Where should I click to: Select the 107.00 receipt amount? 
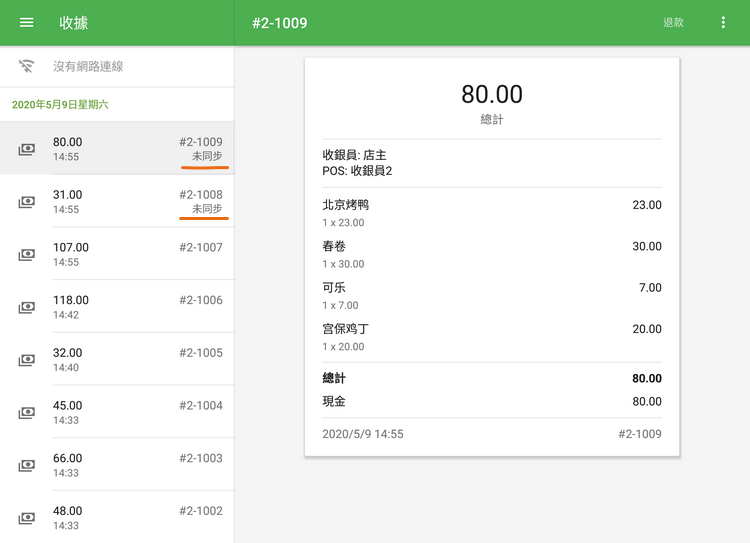(71, 247)
